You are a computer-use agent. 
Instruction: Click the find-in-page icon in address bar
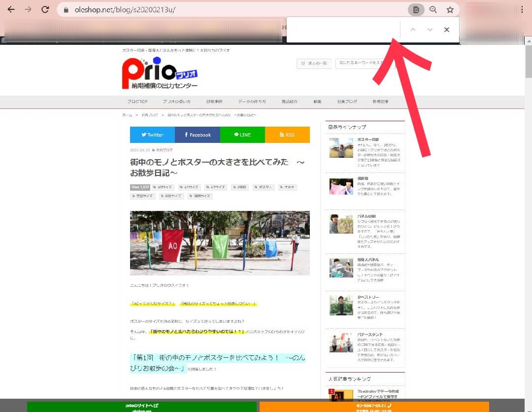point(416,10)
